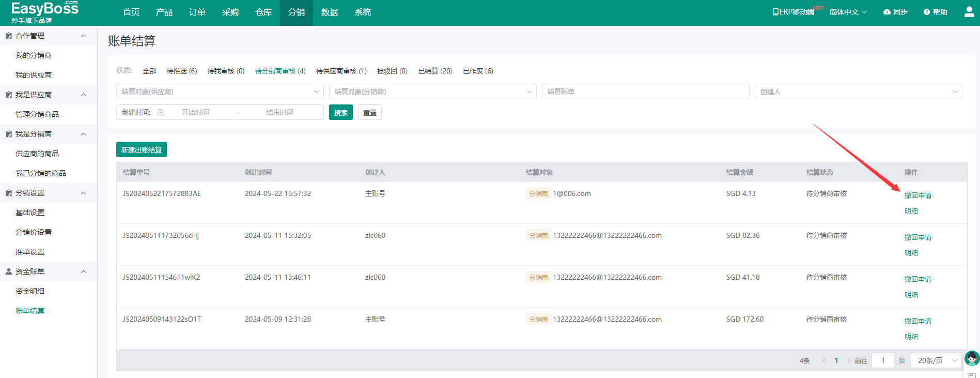This screenshot has width=980, height=378.
Task: Open the customer service chat avatar
Action: point(972,358)
